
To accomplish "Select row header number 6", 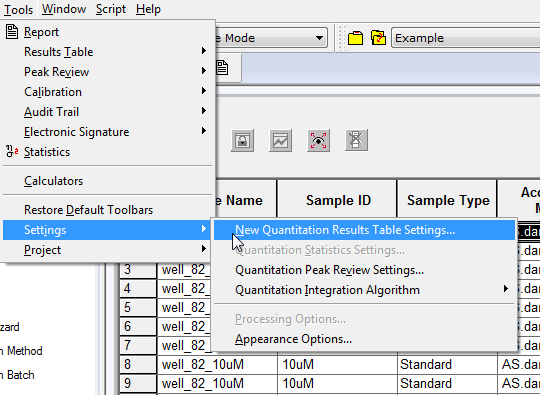I will coord(138,326).
